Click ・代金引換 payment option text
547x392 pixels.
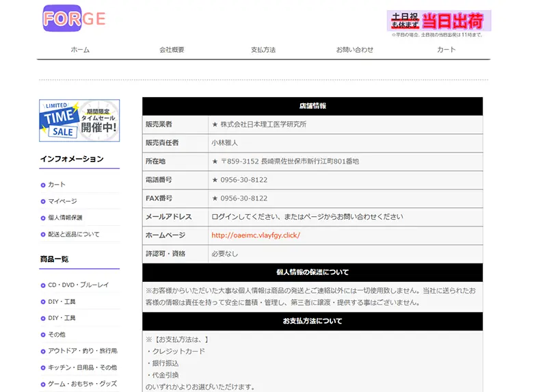tap(162, 376)
